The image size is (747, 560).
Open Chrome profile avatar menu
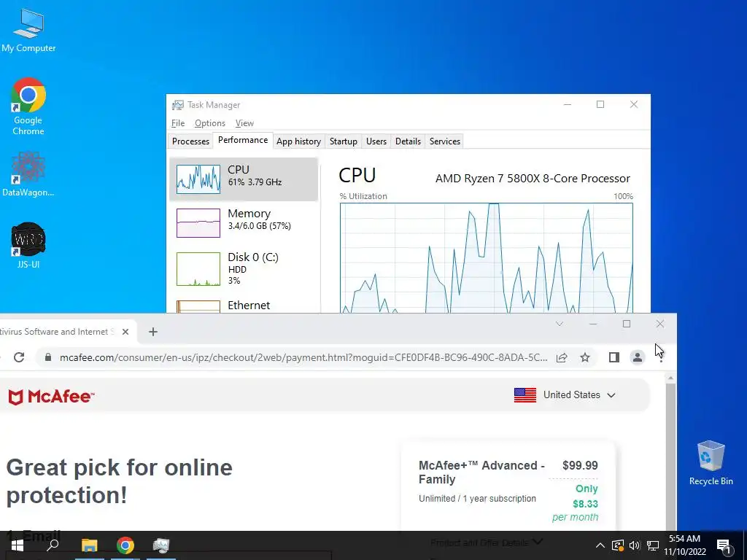pyautogui.click(x=638, y=357)
